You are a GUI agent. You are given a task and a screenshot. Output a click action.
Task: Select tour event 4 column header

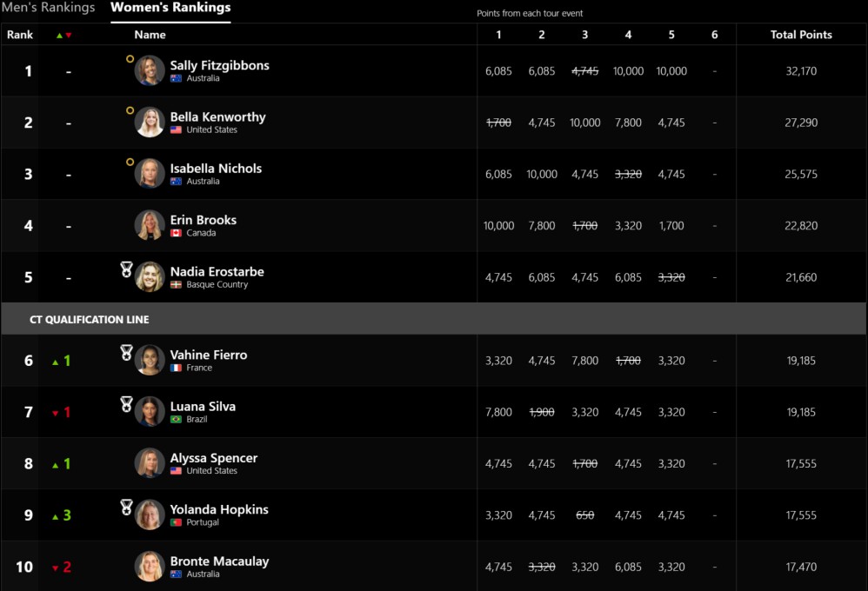(628, 34)
